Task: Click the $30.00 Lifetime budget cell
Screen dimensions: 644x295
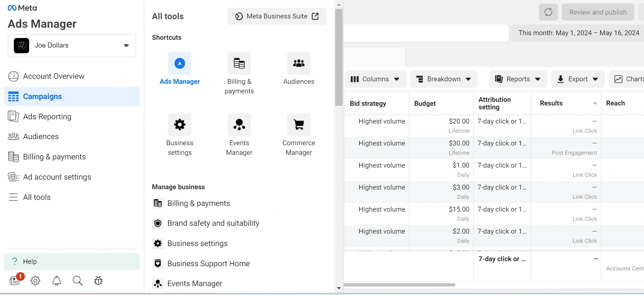Action: click(441, 148)
